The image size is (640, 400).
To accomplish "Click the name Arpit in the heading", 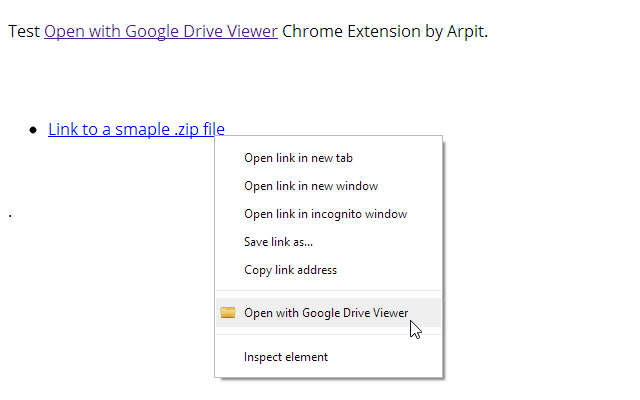I will [x=465, y=31].
